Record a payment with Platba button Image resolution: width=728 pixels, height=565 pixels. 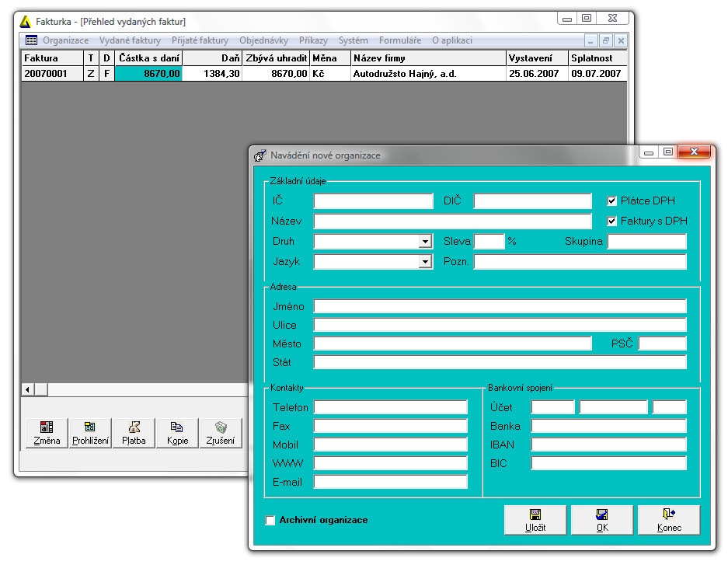(x=134, y=433)
